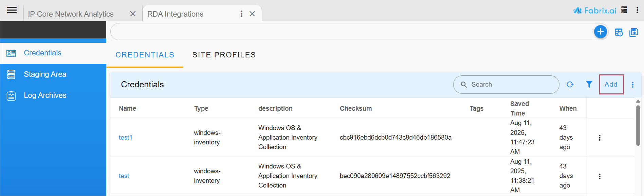Select checksum bec090a280609e14897552ccbf563292

[395, 176]
